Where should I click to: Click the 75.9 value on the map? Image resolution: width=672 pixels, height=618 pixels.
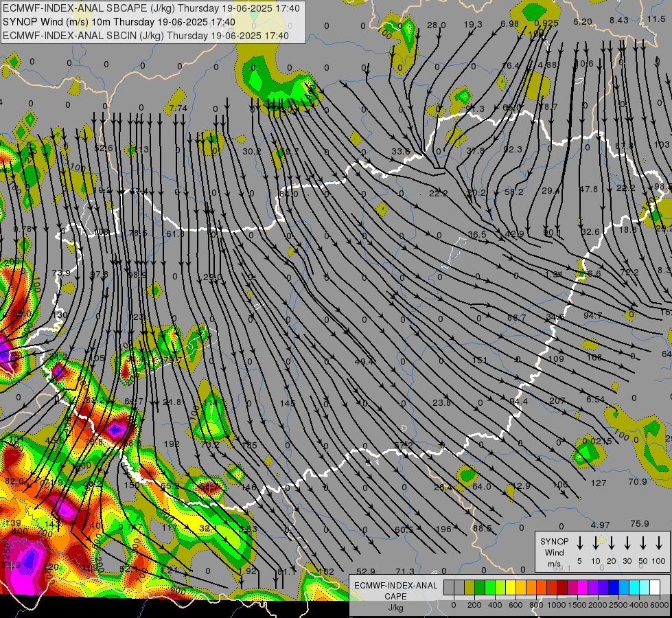click(640, 524)
